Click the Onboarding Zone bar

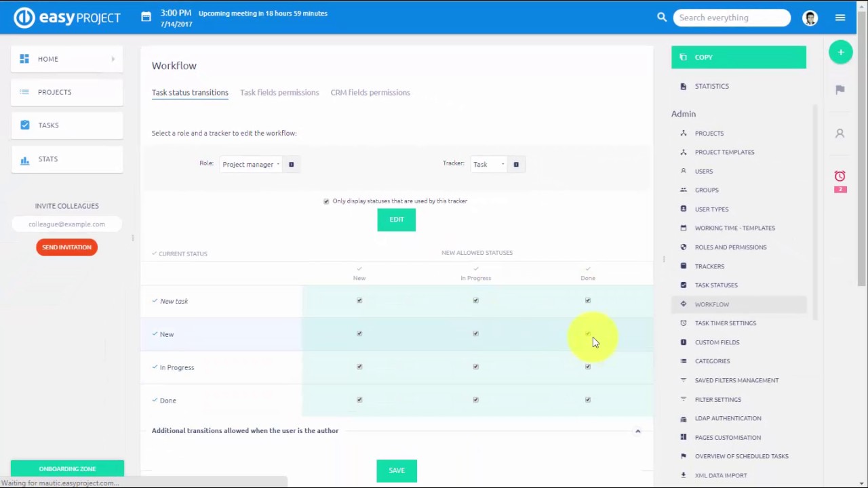[67, 469]
